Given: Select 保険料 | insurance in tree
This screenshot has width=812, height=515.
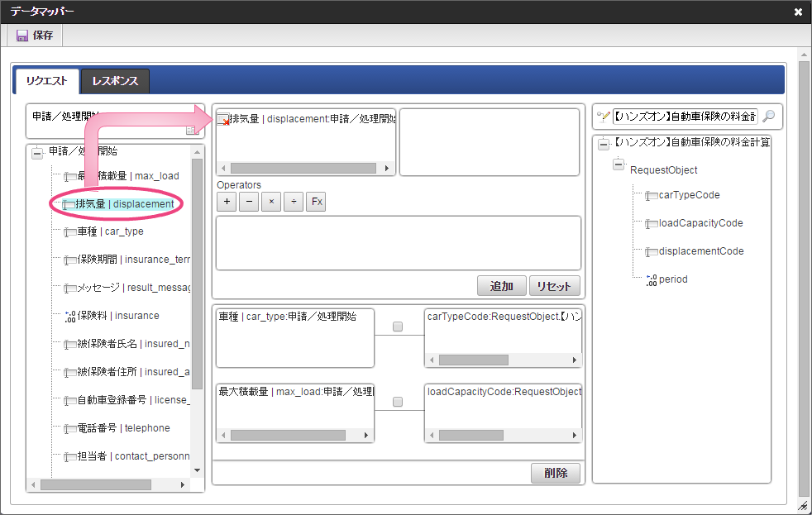Looking at the screenshot, I should point(118,316).
